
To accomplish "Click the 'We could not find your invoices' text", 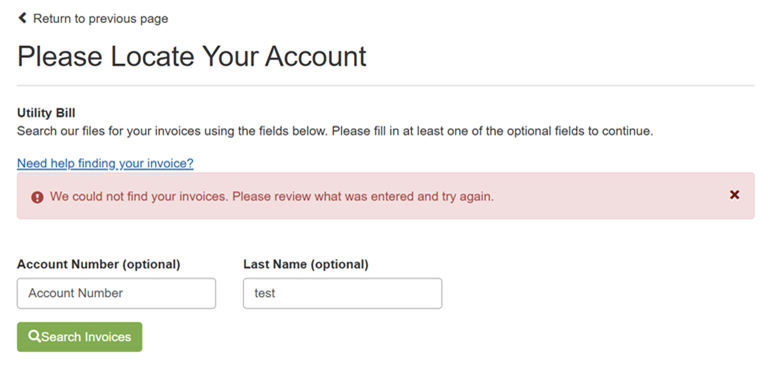I will click(139, 197).
